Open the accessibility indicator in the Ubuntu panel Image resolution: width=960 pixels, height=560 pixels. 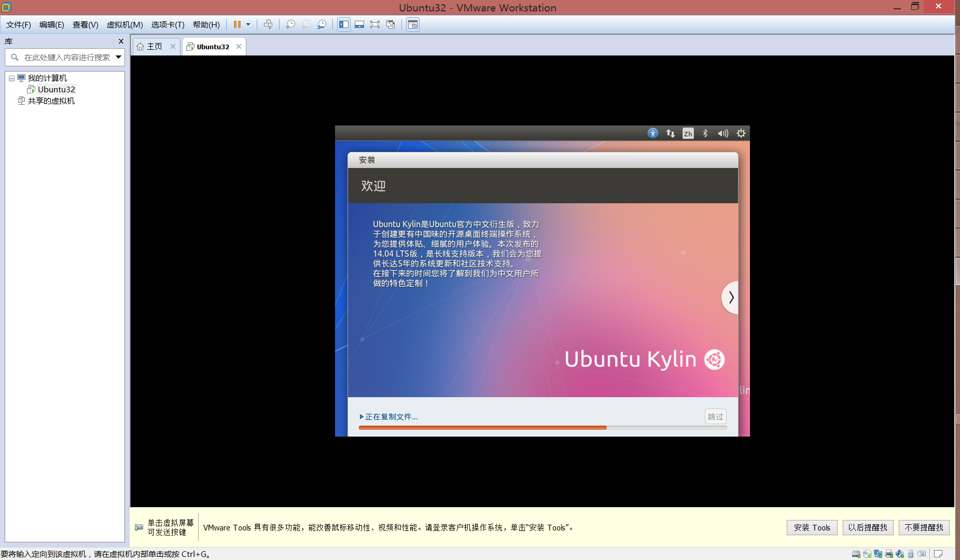pyautogui.click(x=653, y=133)
